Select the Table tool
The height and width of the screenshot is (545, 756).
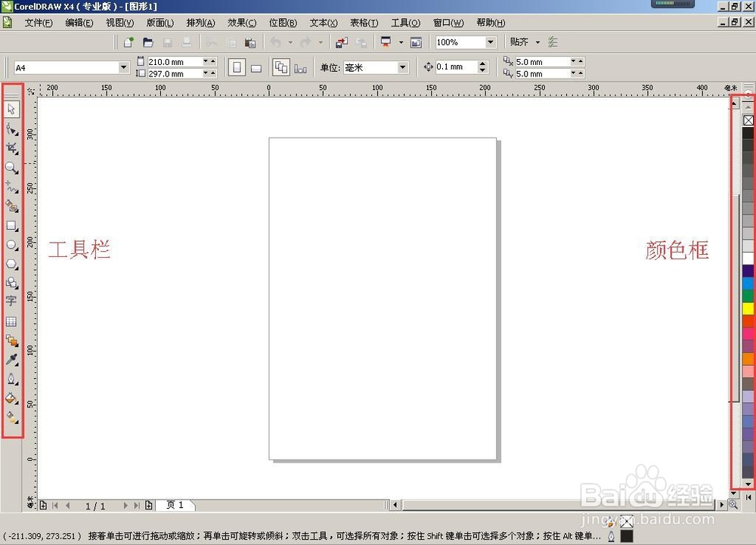coord(11,321)
